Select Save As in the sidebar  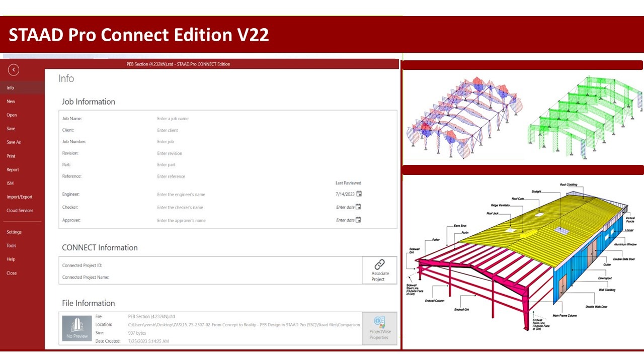14,142
